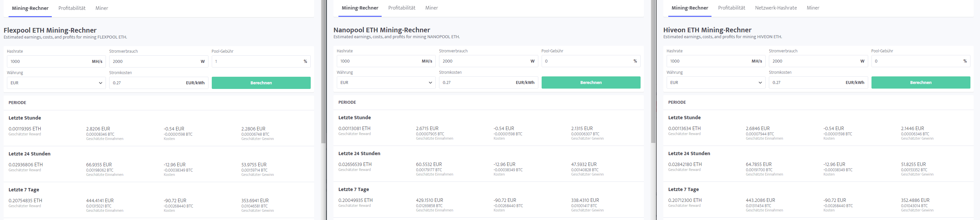Select Flexpool hourly income 2.8206 EUR
980x220 pixels.
tap(98, 129)
